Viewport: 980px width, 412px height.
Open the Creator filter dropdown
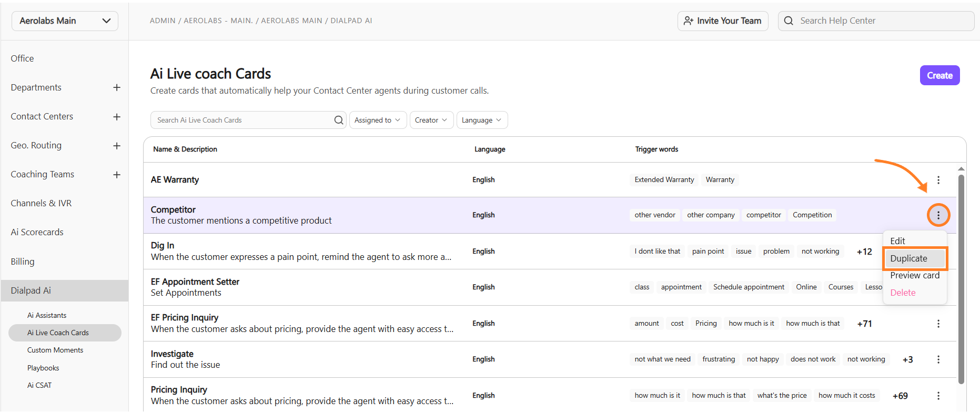click(431, 120)
